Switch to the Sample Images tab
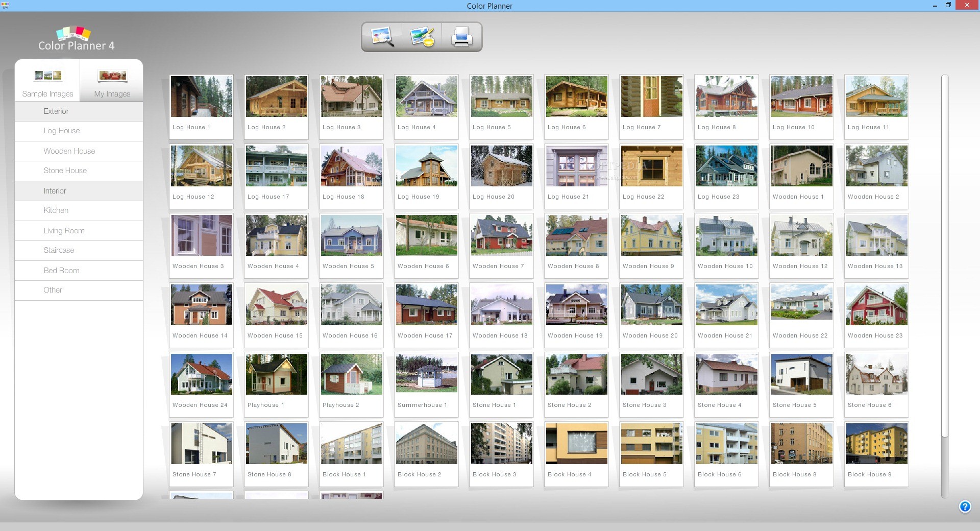 [x=47, y=81]
